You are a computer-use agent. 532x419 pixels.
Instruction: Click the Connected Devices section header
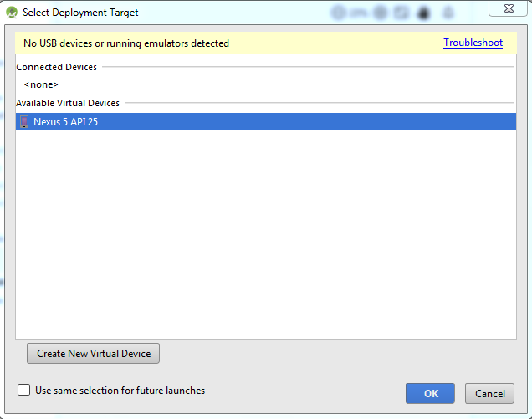click(x=56, y=67)
